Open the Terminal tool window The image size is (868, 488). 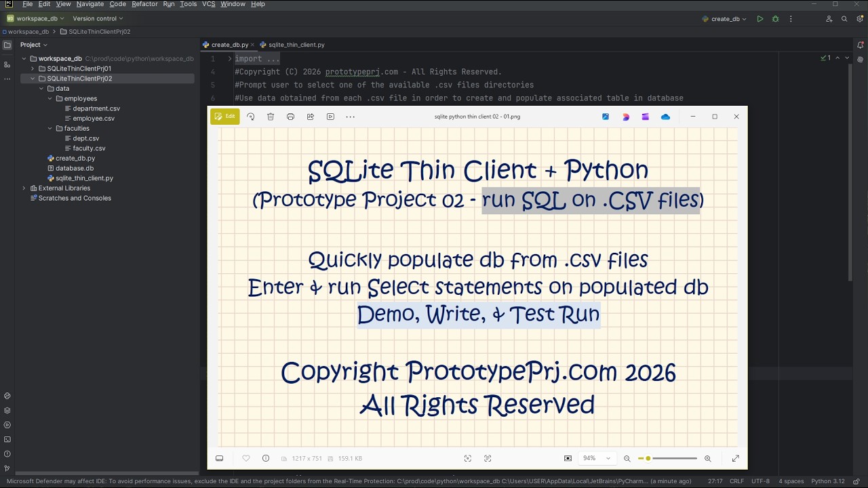point(7,439)
